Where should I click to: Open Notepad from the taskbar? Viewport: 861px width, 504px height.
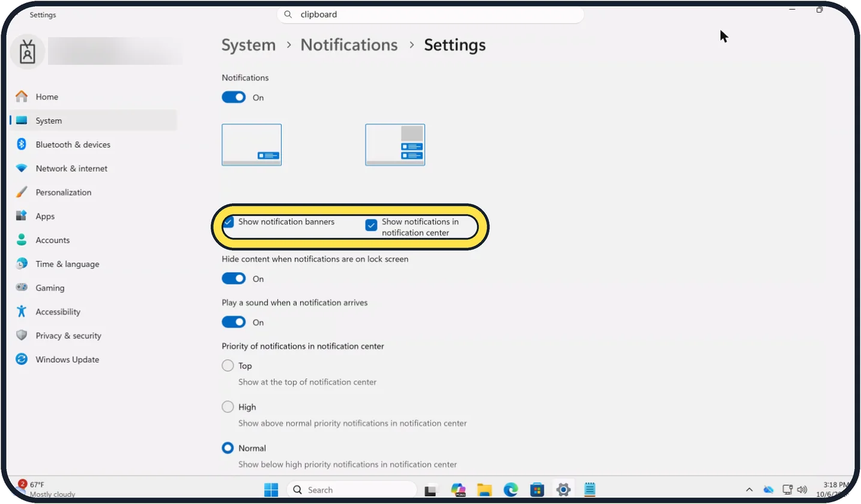(x=590, y=490)
